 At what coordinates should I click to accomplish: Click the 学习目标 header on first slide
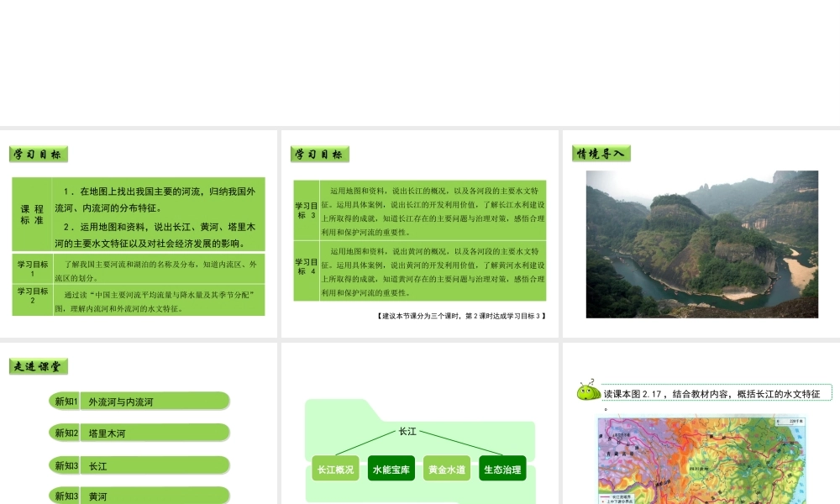(39, 155)
